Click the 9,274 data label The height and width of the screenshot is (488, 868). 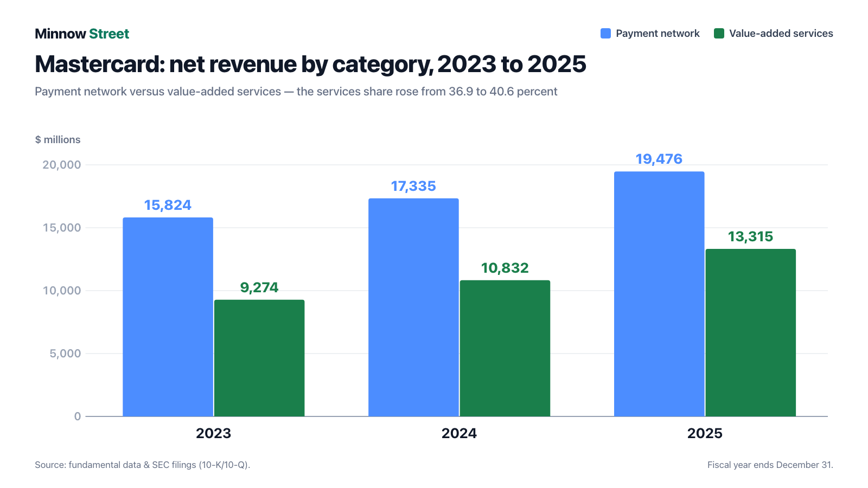(x=259, y=287)
